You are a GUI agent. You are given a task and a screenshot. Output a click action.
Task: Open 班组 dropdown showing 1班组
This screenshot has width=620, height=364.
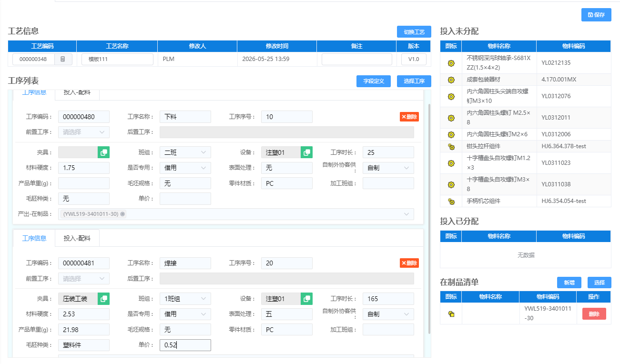coord(185,299)
